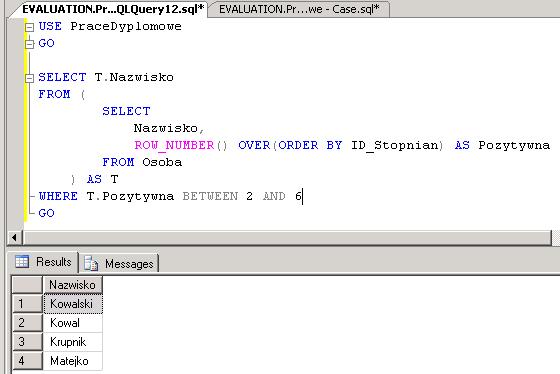Collapse the USE PraceDyplomowe code block

coord(30,27)
